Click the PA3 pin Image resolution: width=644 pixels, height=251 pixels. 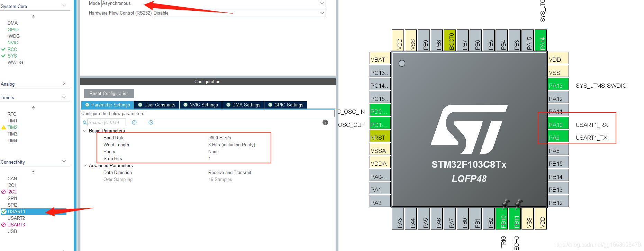coord(398,218)
